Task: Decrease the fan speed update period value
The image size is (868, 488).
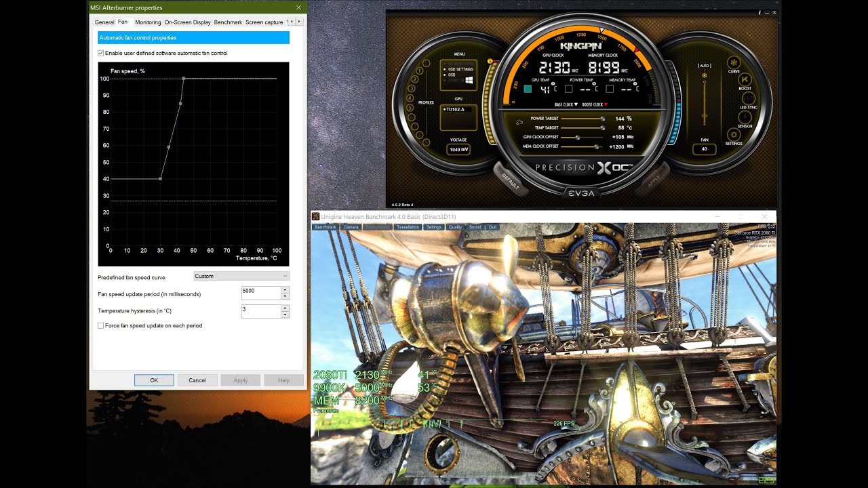Action: [285, 296]
